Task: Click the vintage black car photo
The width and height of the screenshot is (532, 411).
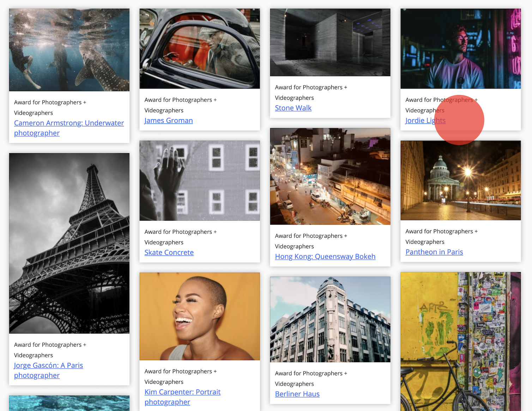Action: click(x=200, y=49)
